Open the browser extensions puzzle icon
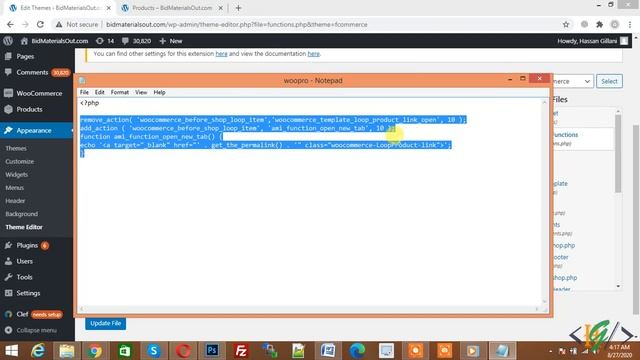This screenshot has height=360, width=640. click(x=599, y=24)
